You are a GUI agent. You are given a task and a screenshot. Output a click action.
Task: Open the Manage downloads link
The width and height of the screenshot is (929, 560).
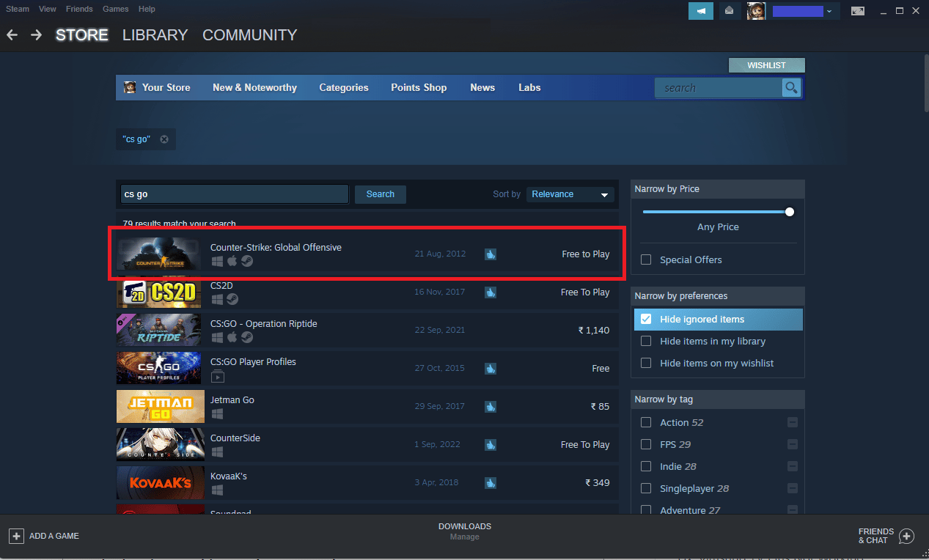(x=464, y=537)
